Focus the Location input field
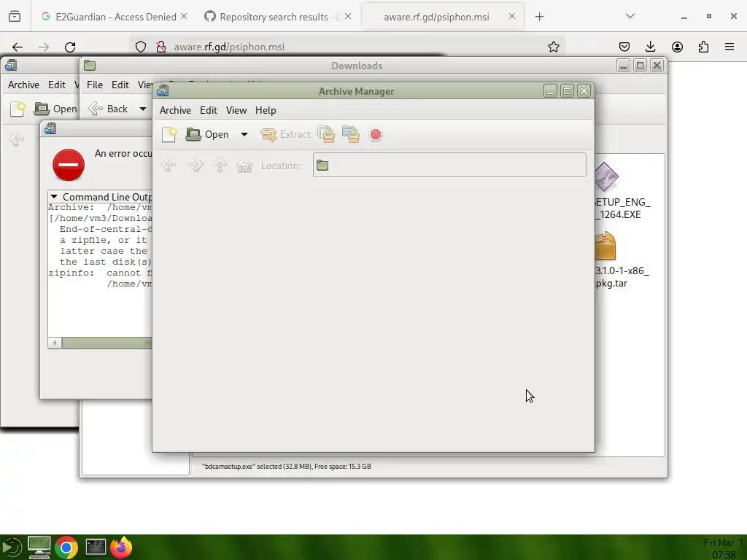 (449, 165)
